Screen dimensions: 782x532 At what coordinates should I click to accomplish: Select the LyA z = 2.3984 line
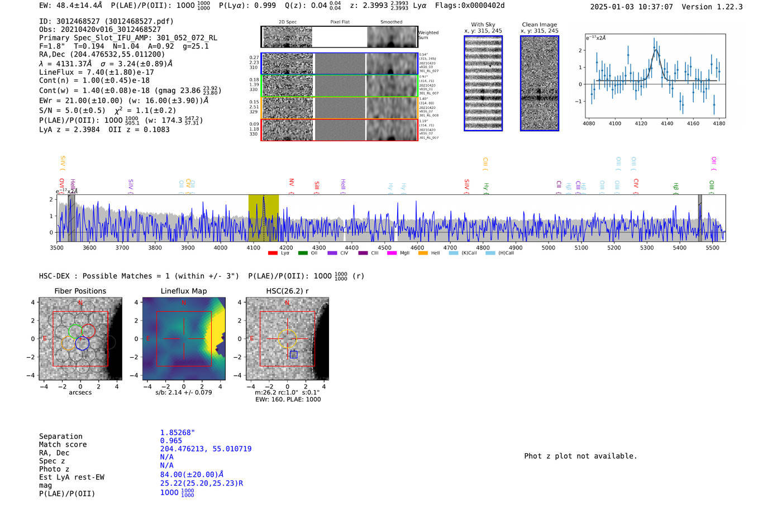(x=70, y=130)
